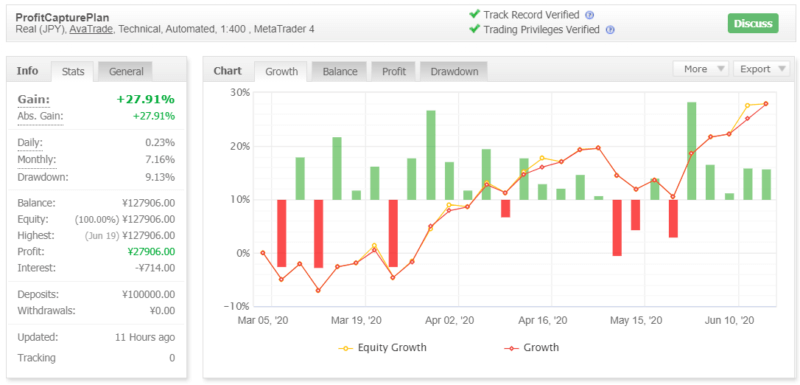Click the tallest green bar in June

click(691, 151)
